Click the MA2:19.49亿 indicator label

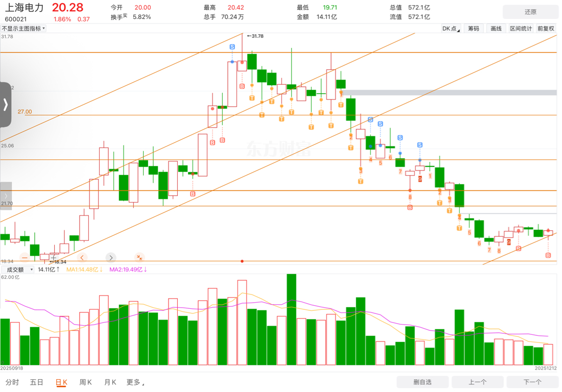coord(128,269)
